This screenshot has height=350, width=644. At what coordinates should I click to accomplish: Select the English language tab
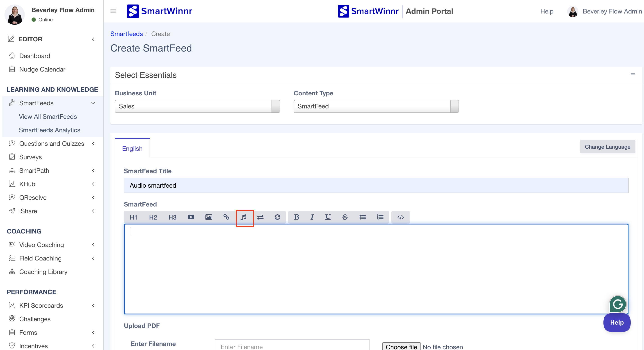click(132, 148)
